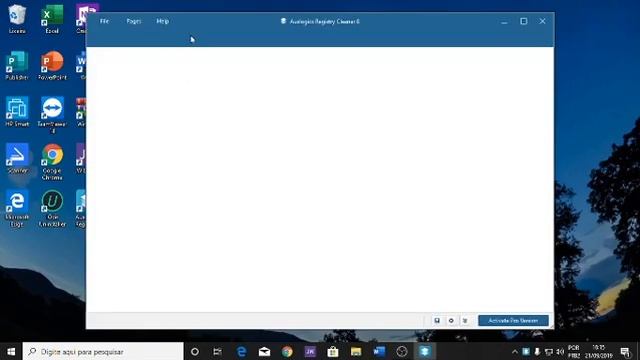Click the Activate Pro Version button

[513, 320]
